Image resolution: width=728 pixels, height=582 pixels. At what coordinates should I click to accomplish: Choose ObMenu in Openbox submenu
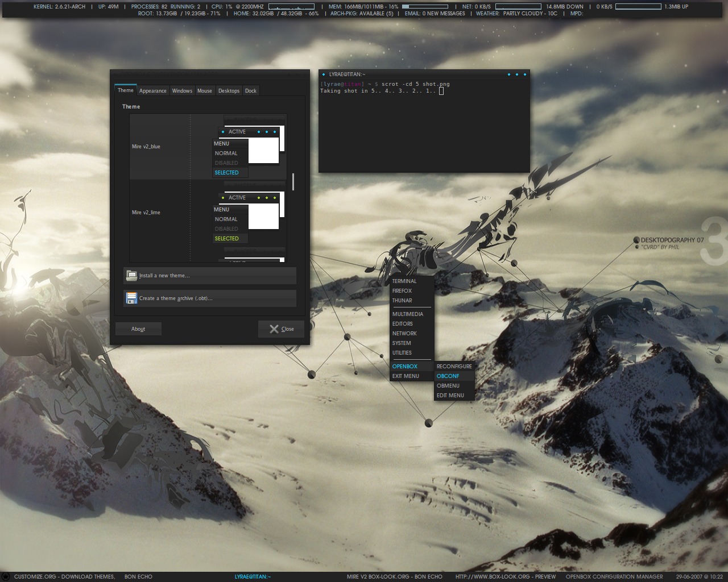454,385
